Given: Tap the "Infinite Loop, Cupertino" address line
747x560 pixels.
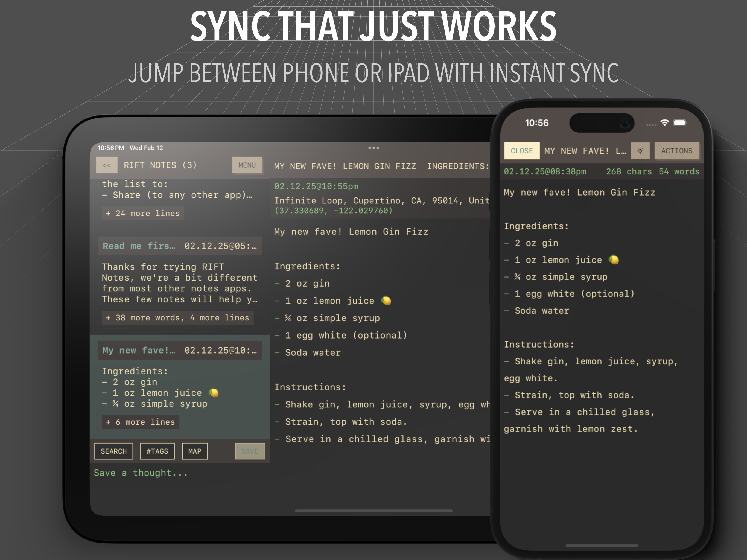Looking at the screenshot, I should 382,201.
